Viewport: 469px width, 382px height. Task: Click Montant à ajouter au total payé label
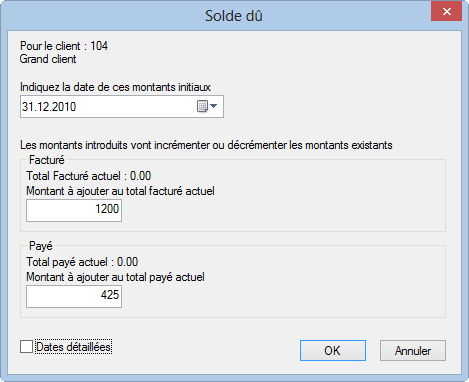115,277
